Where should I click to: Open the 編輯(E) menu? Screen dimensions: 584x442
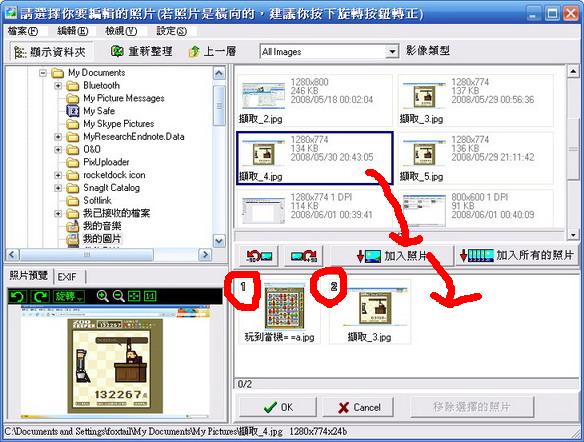[73, 31]
